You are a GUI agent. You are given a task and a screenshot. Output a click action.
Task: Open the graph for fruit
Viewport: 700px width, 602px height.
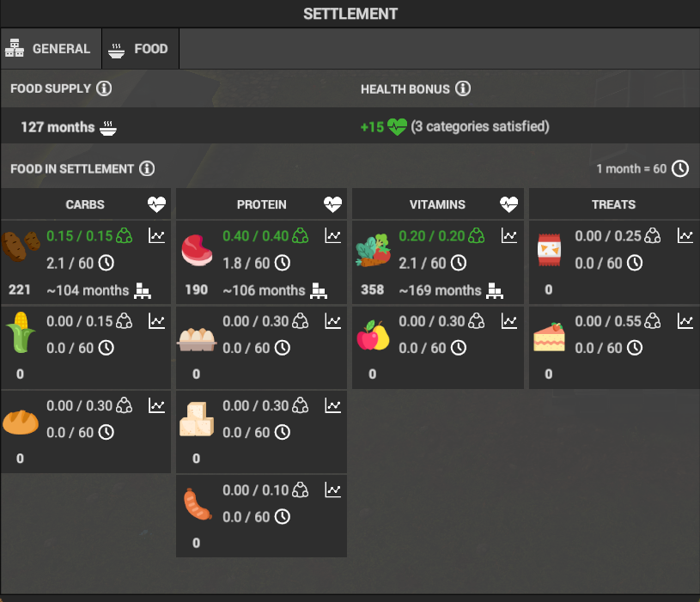click(509, 321)
